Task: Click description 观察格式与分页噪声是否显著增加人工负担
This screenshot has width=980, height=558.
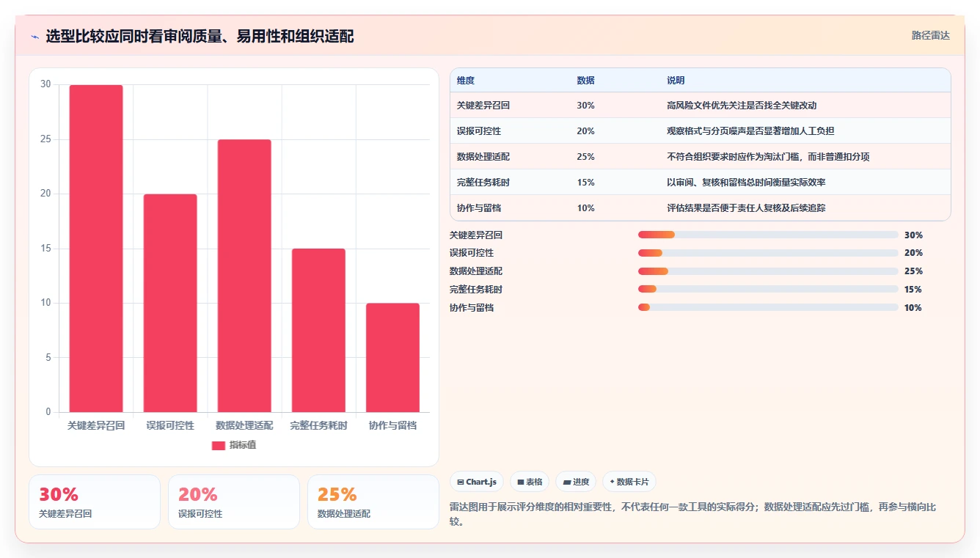Action: (x=750, y=131)
